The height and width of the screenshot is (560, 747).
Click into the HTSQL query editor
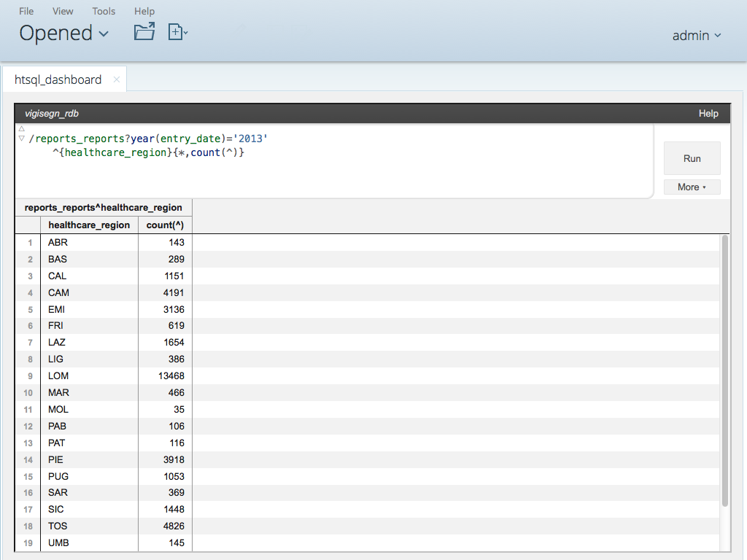[x=334, y=161]
